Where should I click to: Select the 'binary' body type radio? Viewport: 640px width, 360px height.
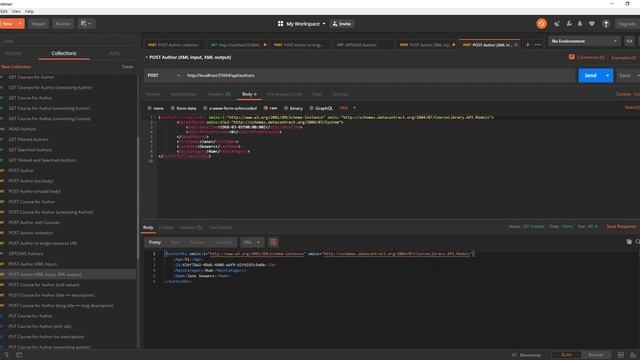point(286,108)
